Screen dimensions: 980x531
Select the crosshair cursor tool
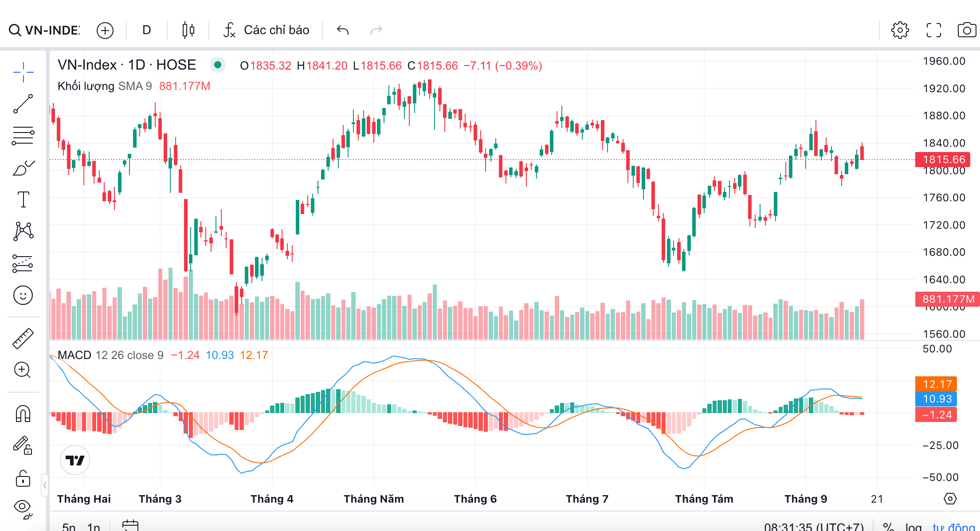(23, 72)
